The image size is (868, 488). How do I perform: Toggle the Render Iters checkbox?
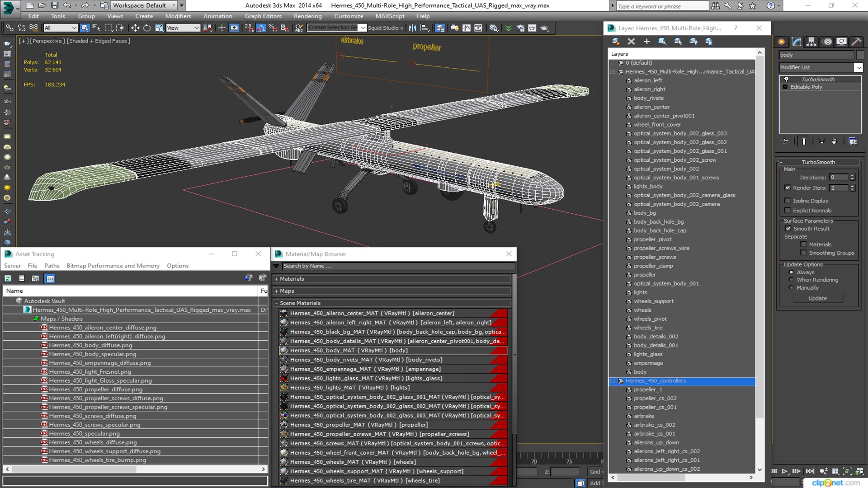click(x=788, y=188)
